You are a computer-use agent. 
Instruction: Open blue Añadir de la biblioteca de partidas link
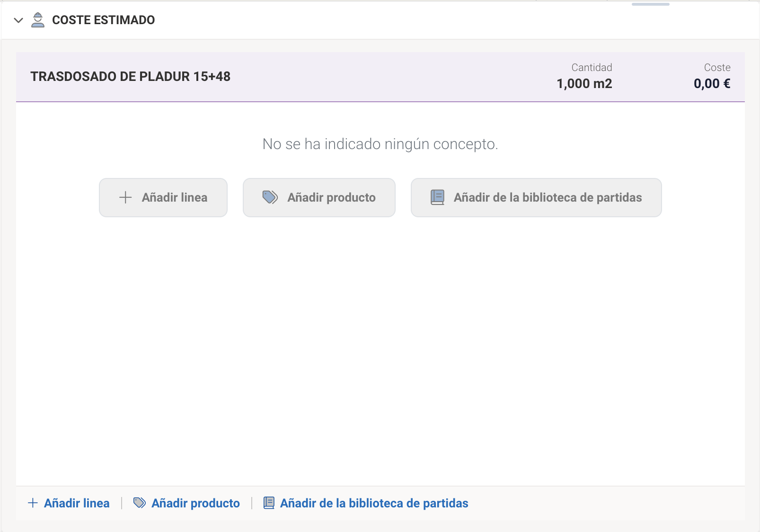tap(374, 503)
